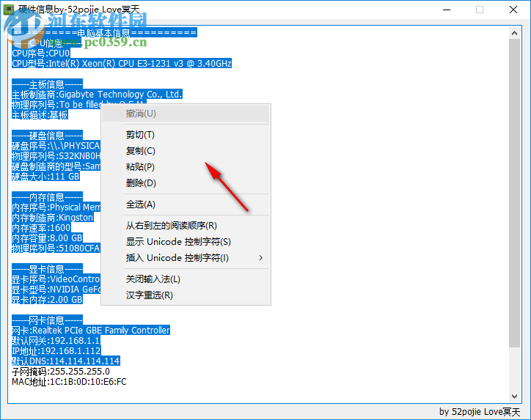Click the 主板描述:基板 line
Screen dimensions: 531x420
point(40,115)
